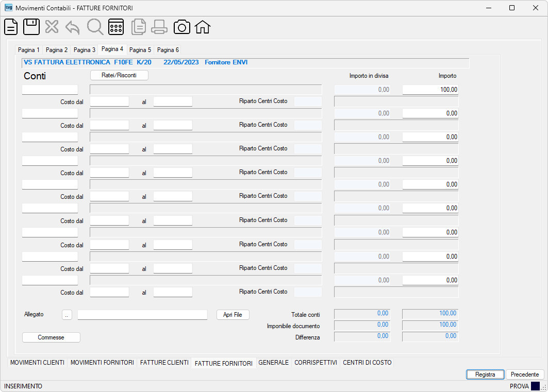The height and width of the screenshot is (392, 548).
Task: Click the Apri File button
Action: click(233, 315)
